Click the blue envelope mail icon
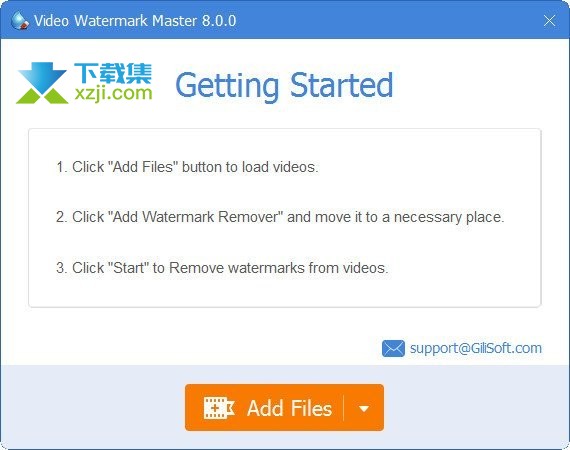The height and width of the screenshot is (450, 570). coord(393,348)
